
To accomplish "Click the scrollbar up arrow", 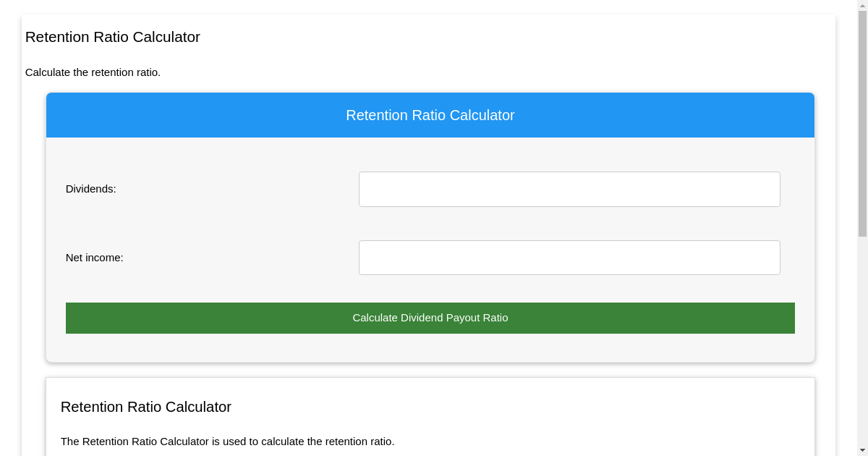I will pyautogui.click(x=862, y=6).
